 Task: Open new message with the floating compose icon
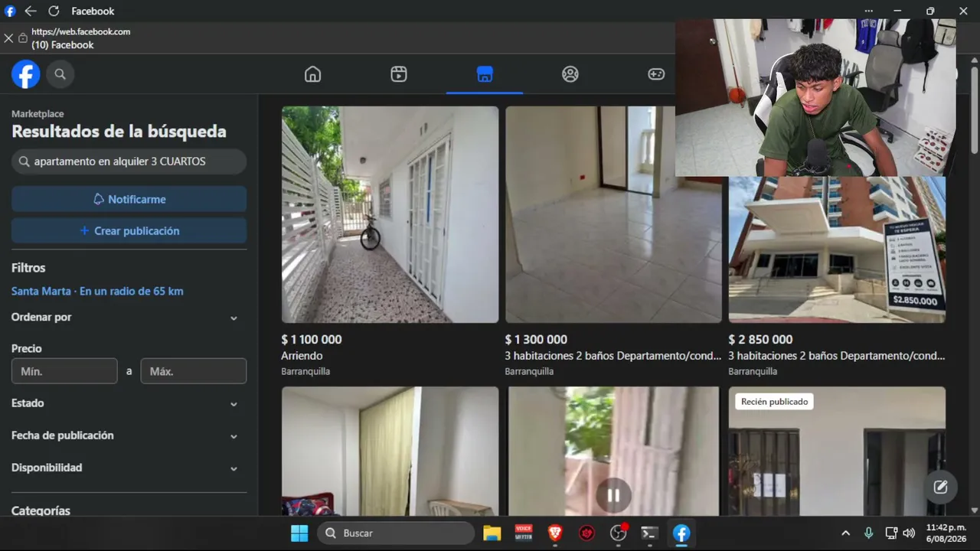[x=941, y=487]
